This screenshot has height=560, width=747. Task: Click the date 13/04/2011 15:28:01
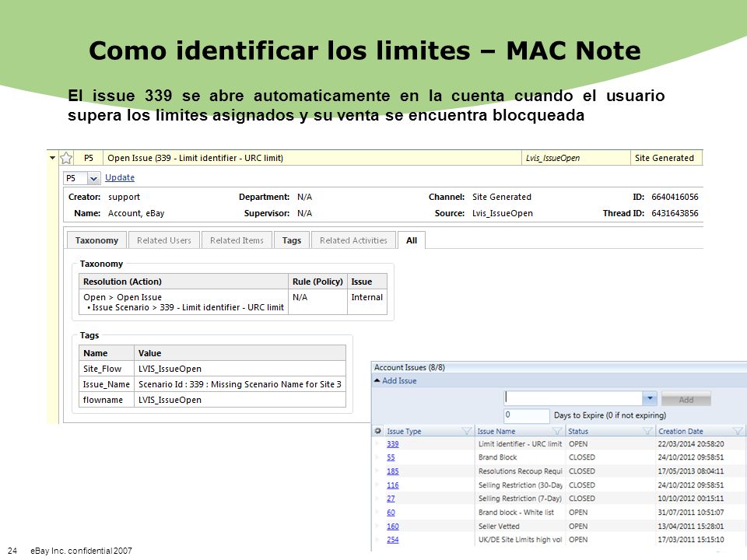(691, 527)
